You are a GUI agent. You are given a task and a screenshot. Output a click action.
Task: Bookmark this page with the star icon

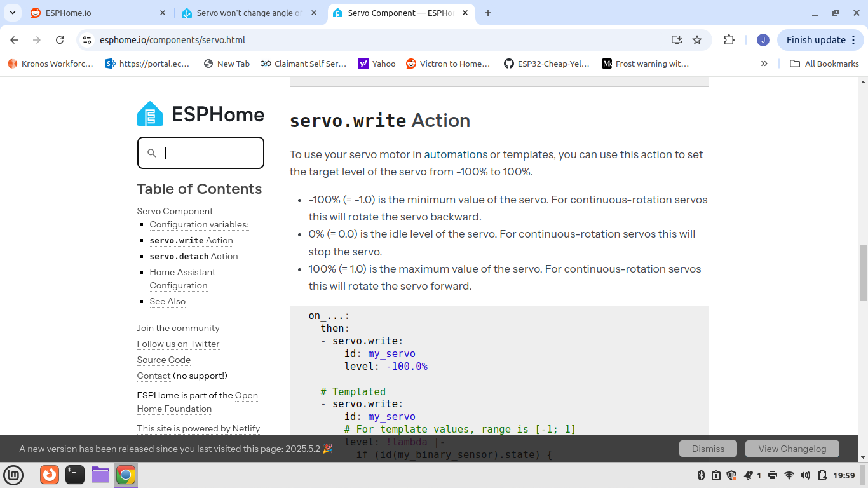point(697,40)
